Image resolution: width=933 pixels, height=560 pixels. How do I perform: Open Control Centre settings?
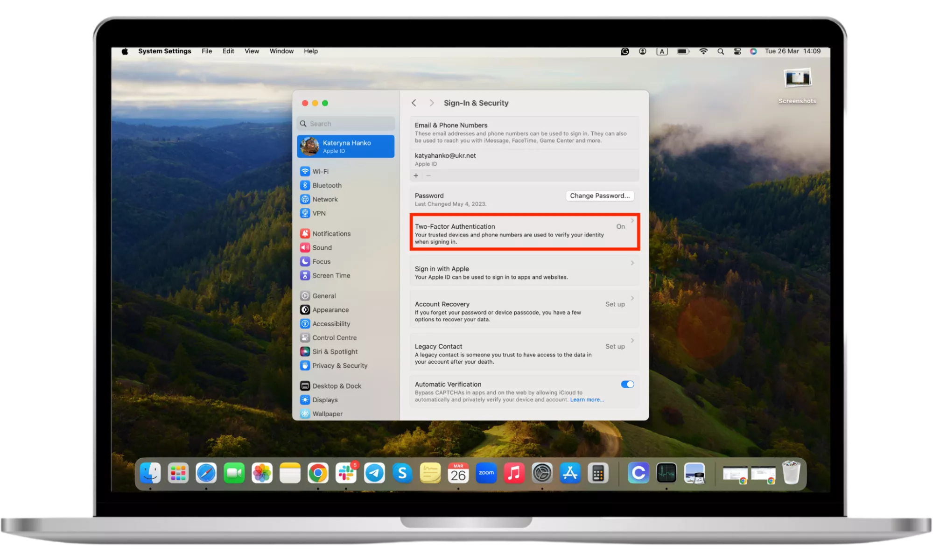tap(334, 337)
